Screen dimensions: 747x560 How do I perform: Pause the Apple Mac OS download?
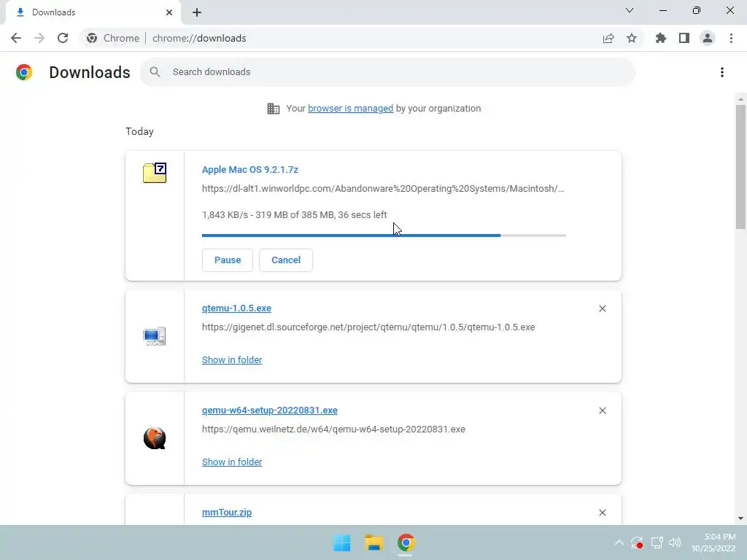click(x=228, y=260)
